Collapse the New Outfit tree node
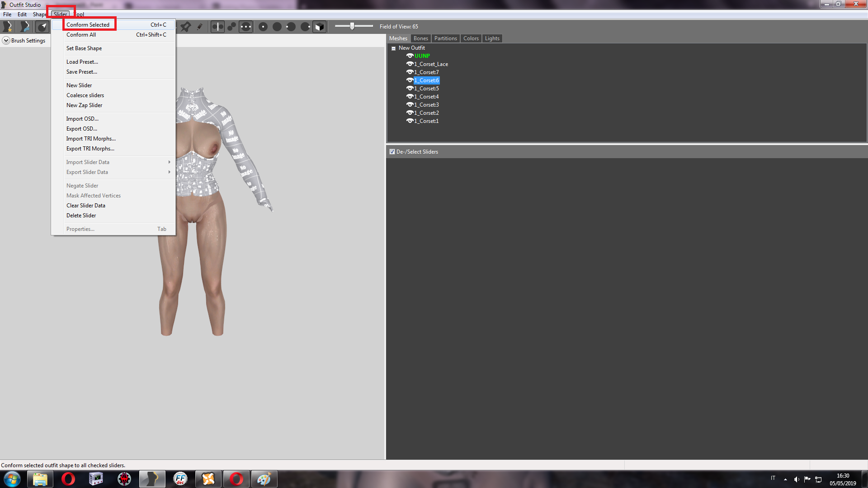 393,48
